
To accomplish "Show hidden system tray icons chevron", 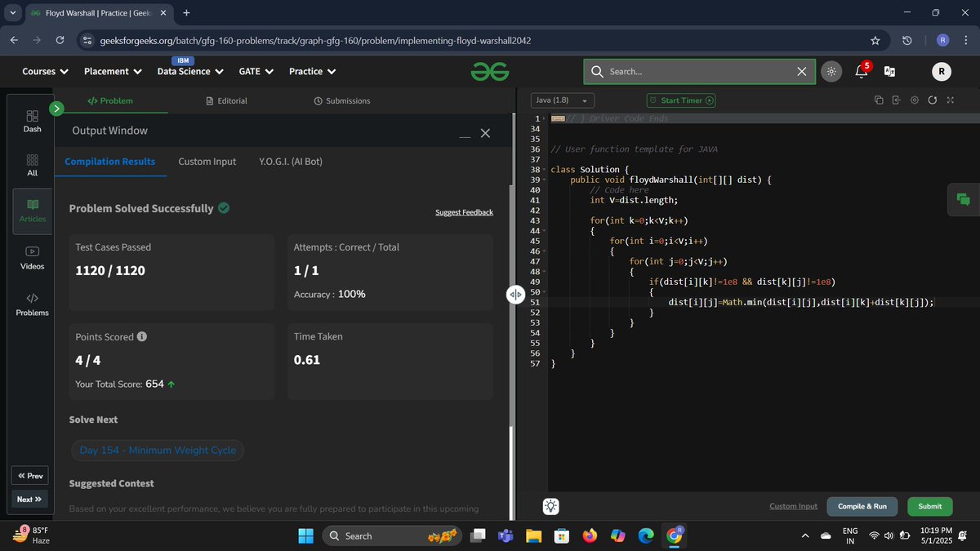I will [805, 535].
